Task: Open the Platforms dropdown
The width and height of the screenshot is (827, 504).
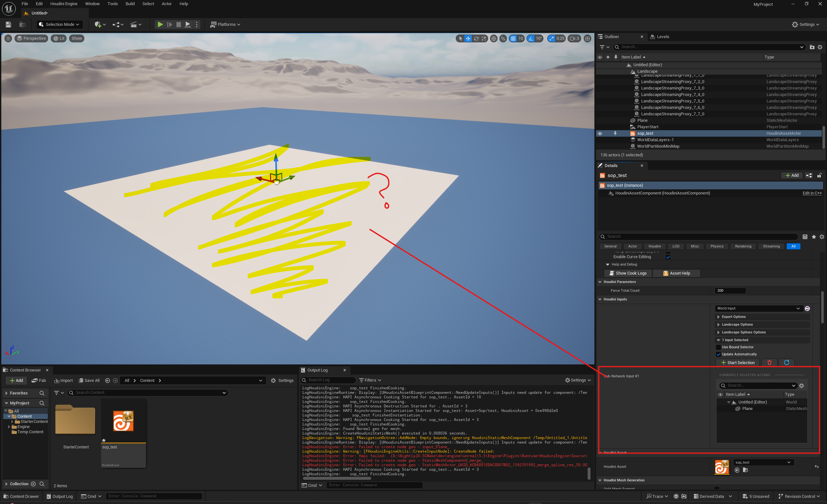Action: 225,25
